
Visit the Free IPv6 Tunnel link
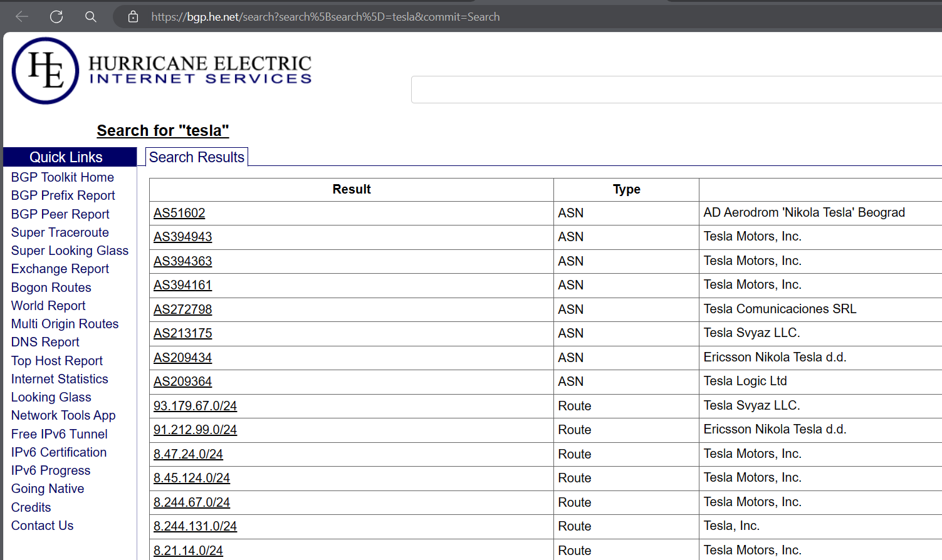[x=60, y=434]
